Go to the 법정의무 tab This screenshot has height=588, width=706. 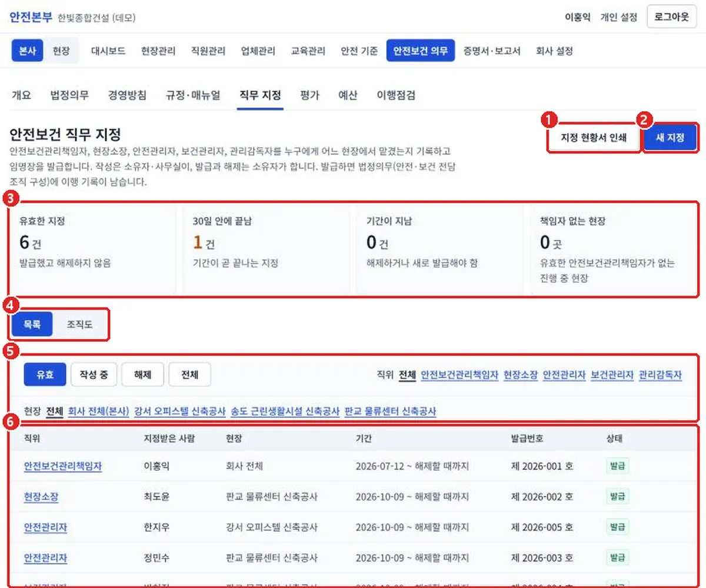coord(69,95)
